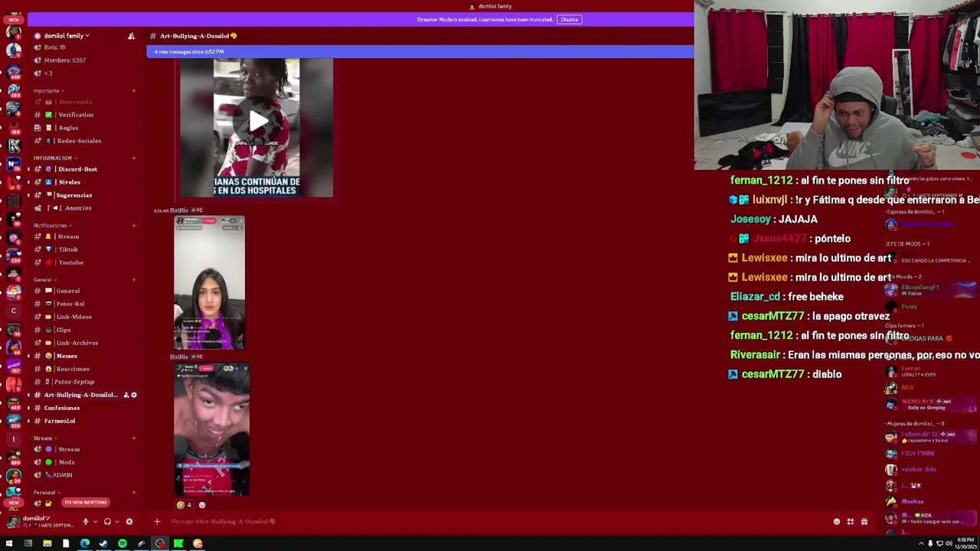Open the apps launcher icon in message bar
This screenshot has width=980, height=551.
pos(851,522)
